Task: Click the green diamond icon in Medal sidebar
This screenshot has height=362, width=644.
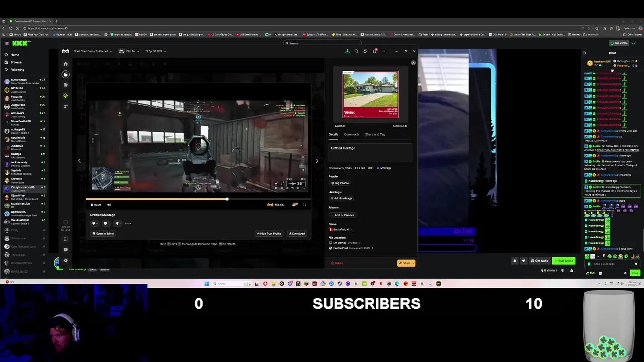Action: 65,96
